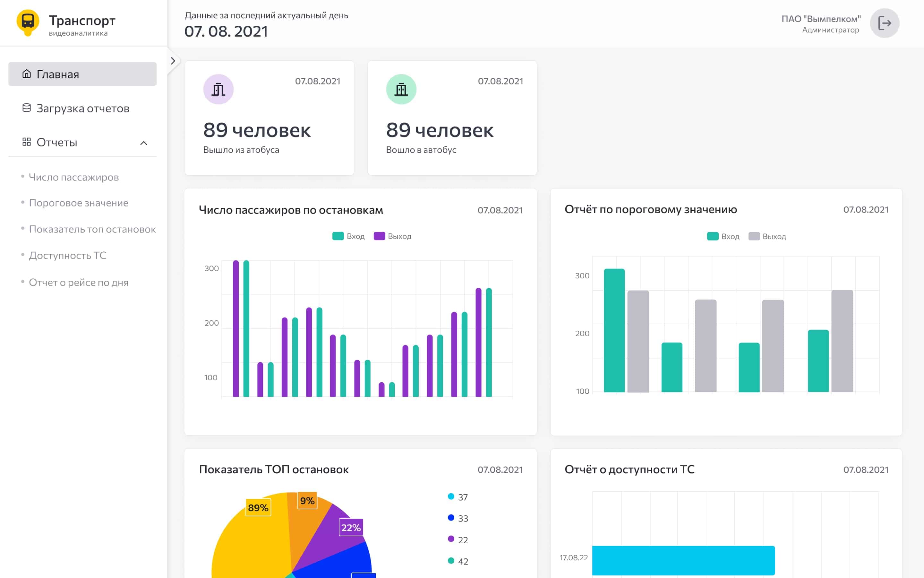Click the 89 человек Вышло из атобуса value
Image resolution: width=924 pixels, height=578 pixels.
(x=257, y=130)
